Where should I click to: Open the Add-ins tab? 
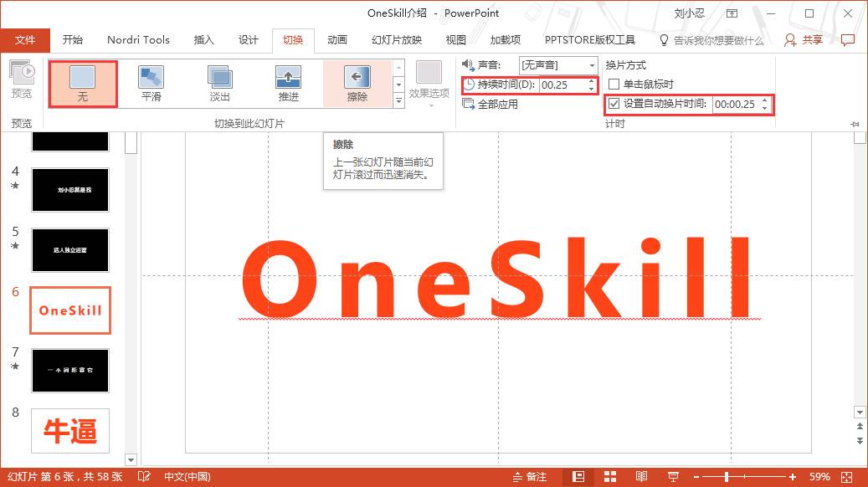506,40
